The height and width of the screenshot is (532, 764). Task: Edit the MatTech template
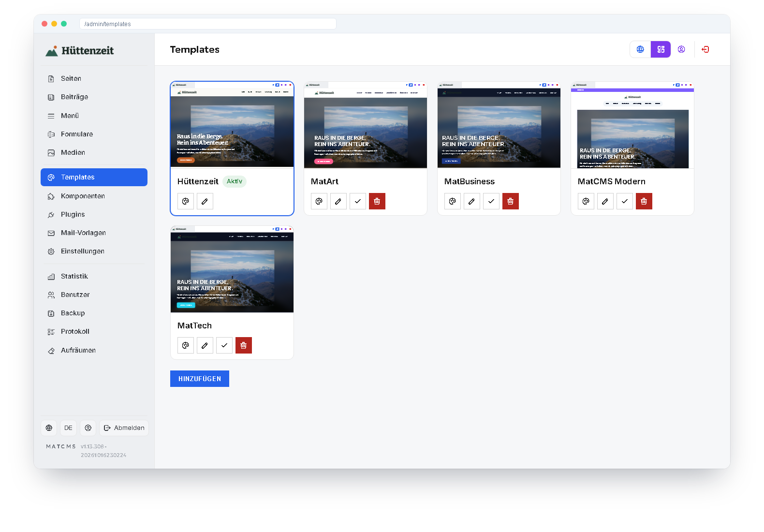coord(205,345)
